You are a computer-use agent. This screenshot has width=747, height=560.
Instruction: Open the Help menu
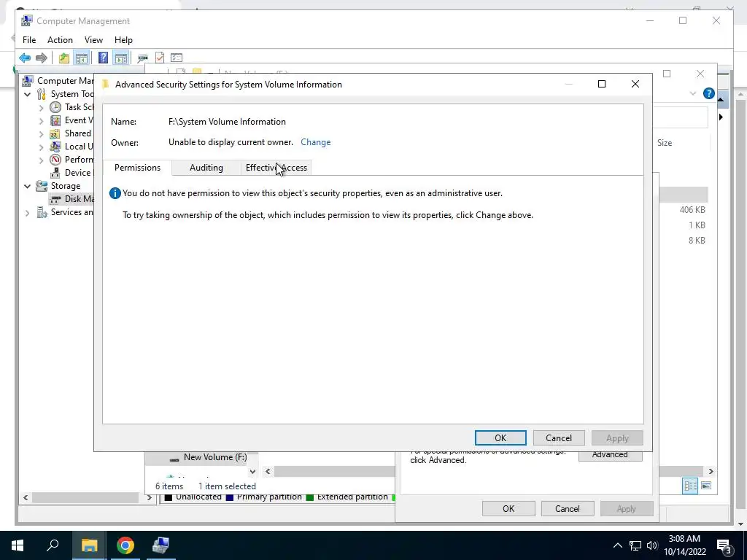tap(123, 40)
